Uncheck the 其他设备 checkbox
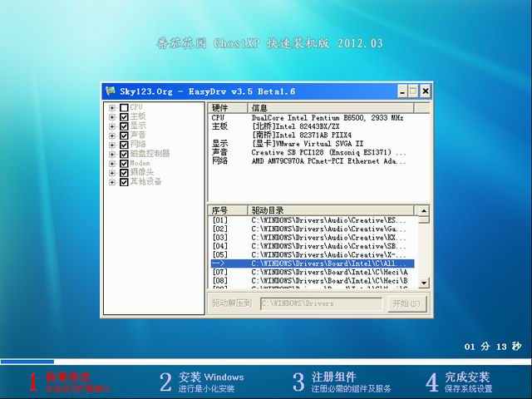532x399 pixels. (x=124, y=182)
